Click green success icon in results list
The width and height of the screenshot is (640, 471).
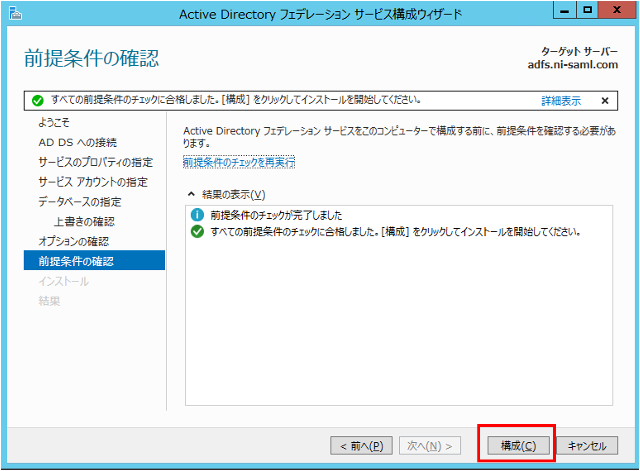(x=197, y=231)
